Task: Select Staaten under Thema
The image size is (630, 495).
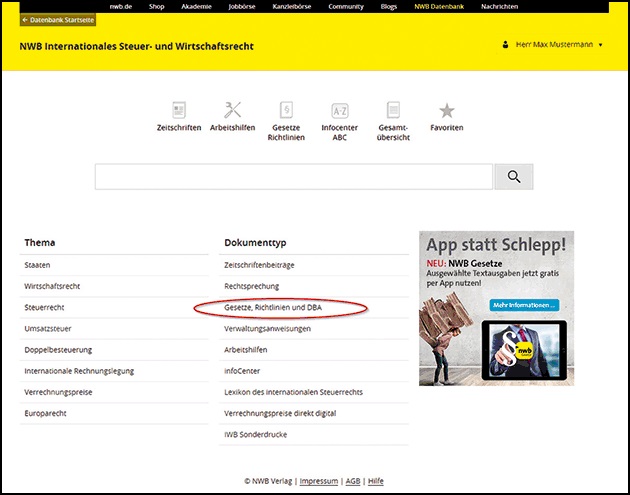Action: pos(38,265)
